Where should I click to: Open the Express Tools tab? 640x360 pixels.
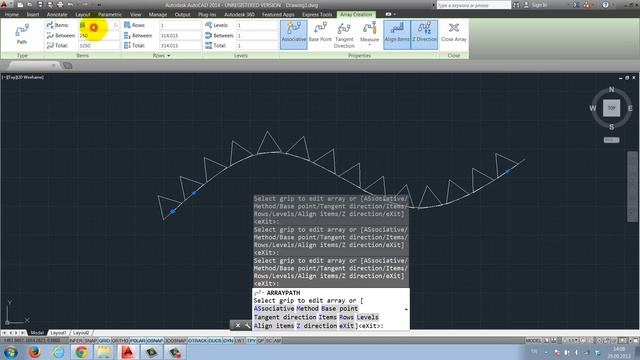click(x=317, y=14)
